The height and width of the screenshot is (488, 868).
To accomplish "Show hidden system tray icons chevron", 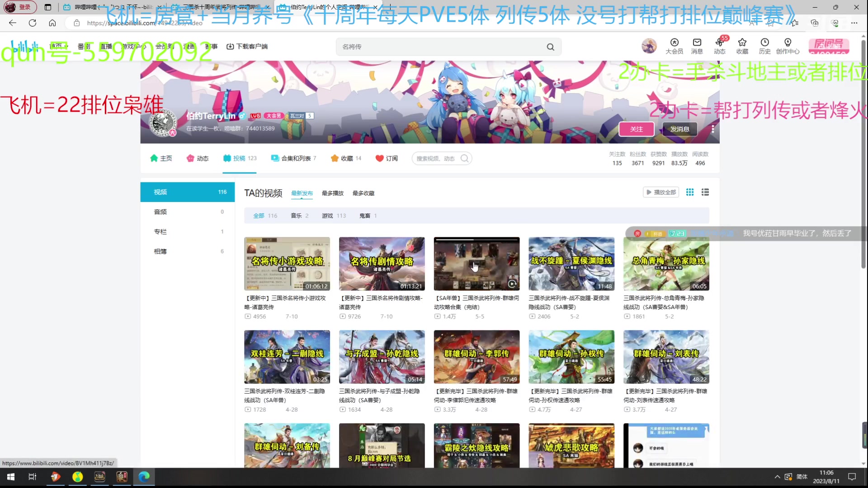I will coord(777,477).
